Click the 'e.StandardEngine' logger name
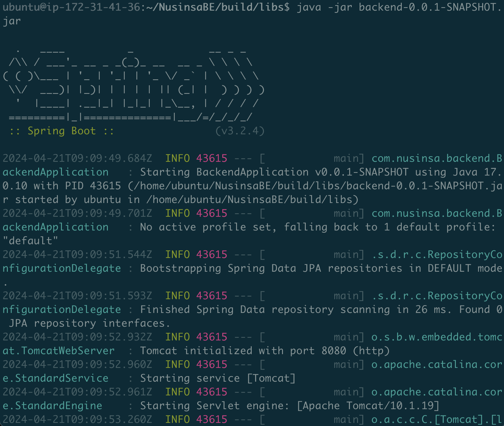The height and width of the screenshot is (426, 504). coord(52,406)
